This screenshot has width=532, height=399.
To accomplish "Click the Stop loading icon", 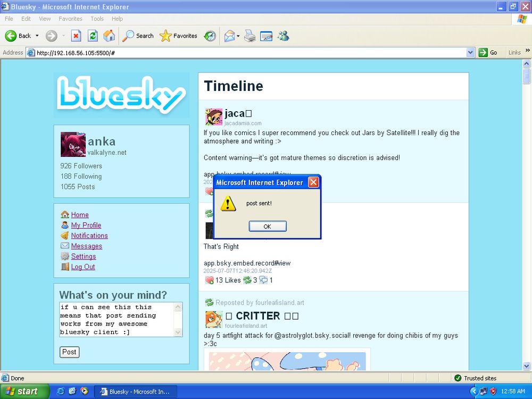I will (x=76, y=36).
